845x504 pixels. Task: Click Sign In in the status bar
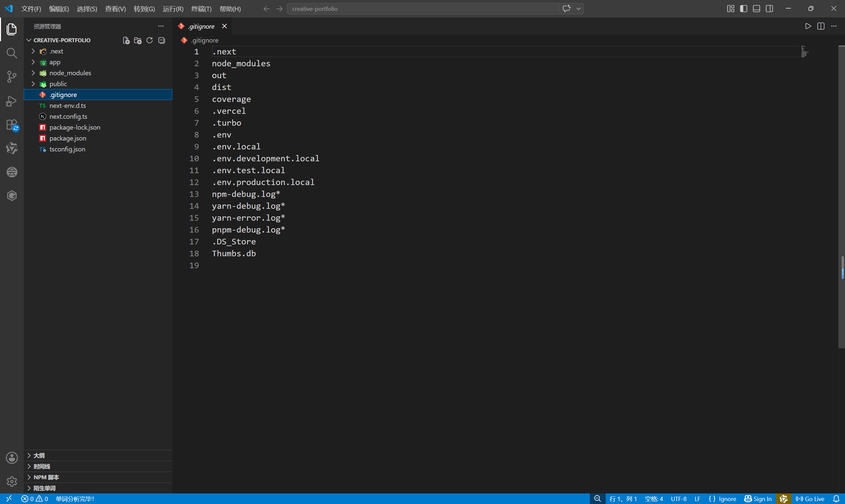tap(758, 499)
